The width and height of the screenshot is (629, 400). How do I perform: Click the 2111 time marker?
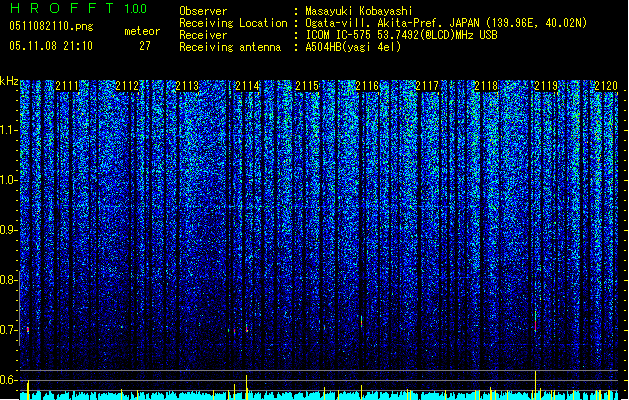pos(67,86)
